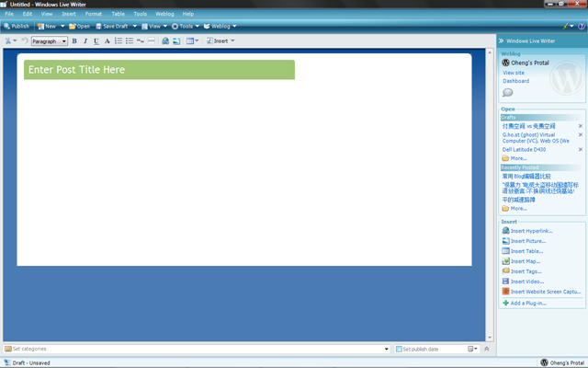
Task: Open the Weblog menu in menu bar
Action: click(164, 14)
